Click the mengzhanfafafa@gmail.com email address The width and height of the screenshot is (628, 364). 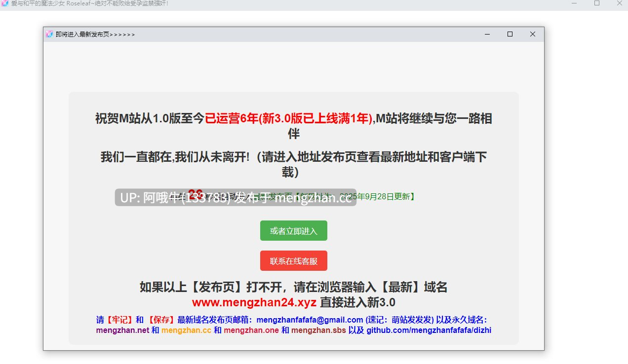(x=310, y=320)
